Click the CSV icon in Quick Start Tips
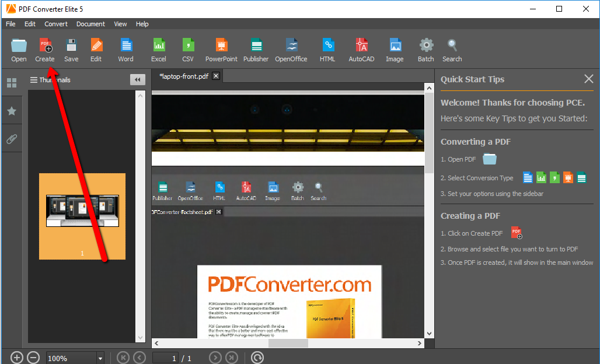 click(x=554, y=177)
